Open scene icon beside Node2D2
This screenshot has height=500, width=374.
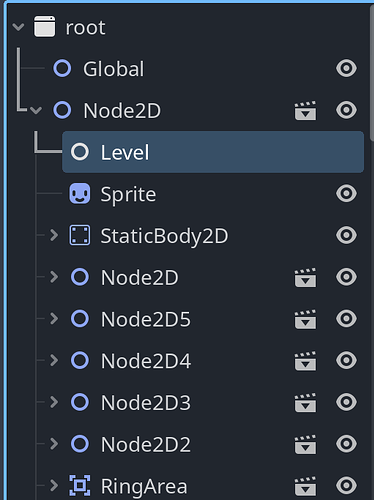305,444
